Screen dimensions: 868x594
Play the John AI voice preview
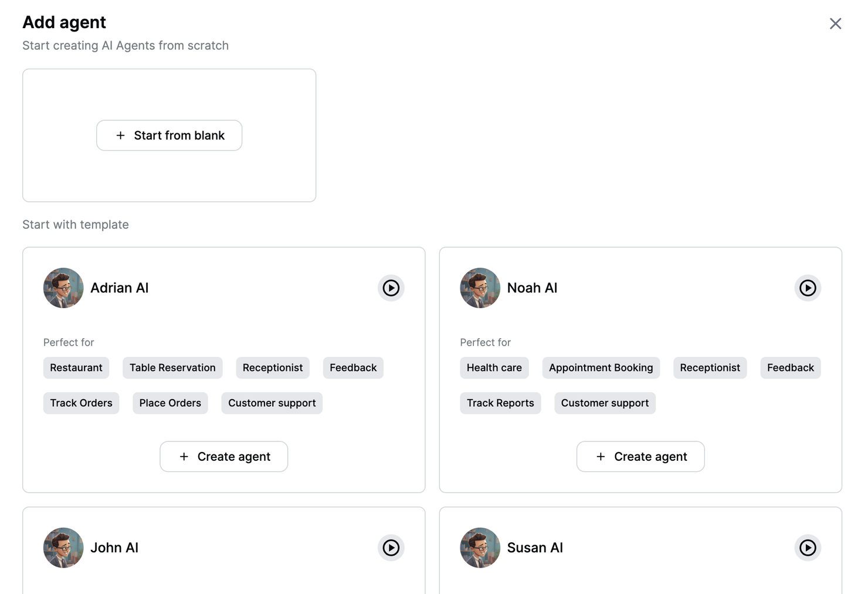tap(391, 548)
